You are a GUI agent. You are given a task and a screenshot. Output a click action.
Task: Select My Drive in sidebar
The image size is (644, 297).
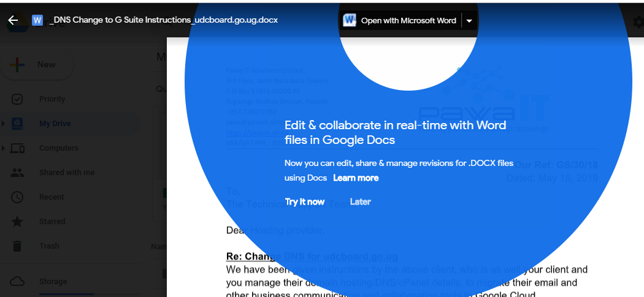[x=55, y=124]
